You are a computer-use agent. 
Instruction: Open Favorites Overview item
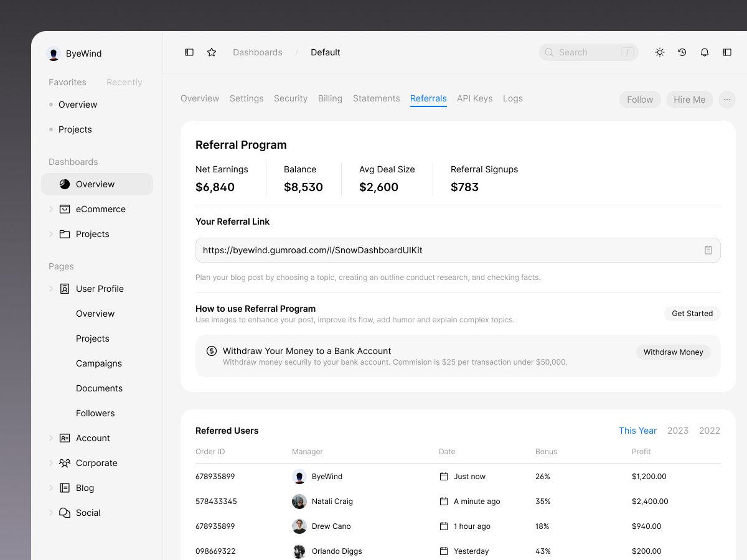[78, 105]
